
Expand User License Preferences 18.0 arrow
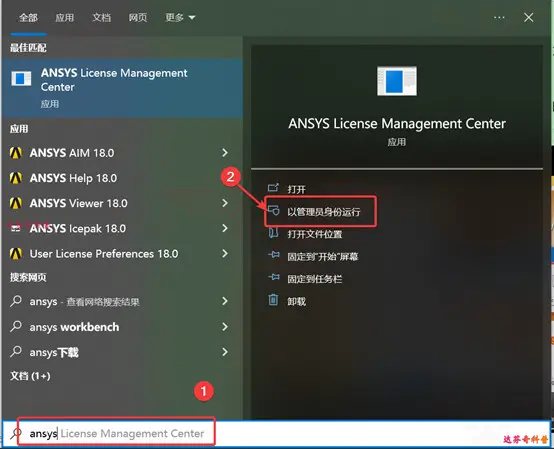(x=225, y=253)
